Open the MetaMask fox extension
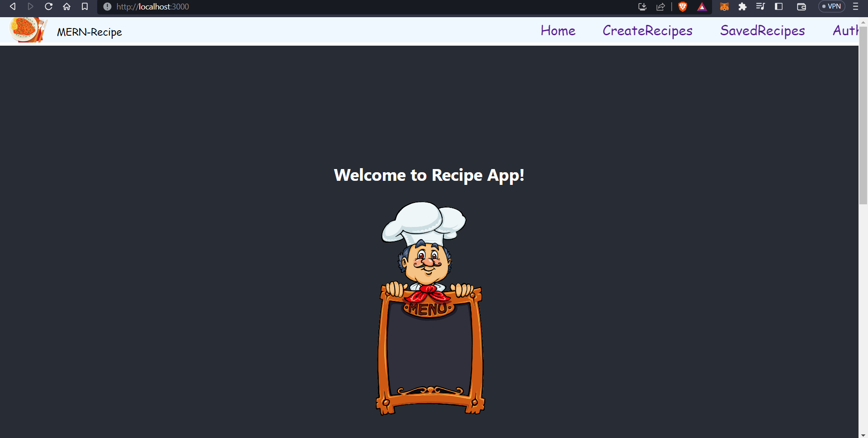This screenshot has height=438, width=868. point(724,7)
